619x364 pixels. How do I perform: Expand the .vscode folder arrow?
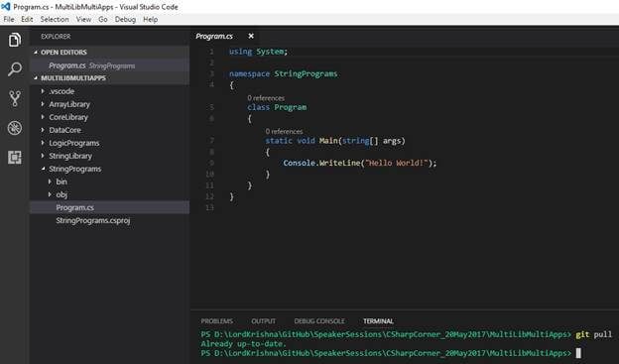43,91
